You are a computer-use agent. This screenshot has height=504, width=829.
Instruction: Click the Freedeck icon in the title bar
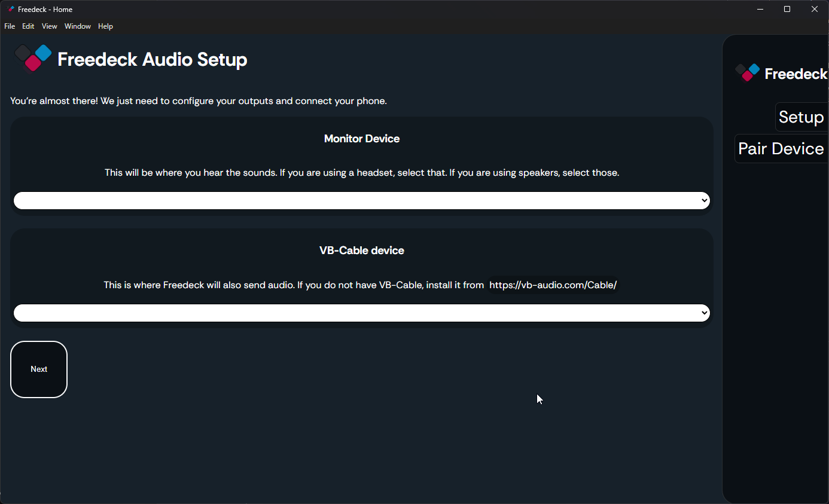click(x=10, y=9)
